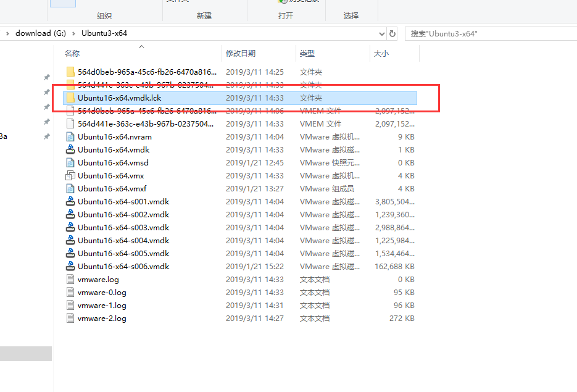Expand the chevron before download (G:)
This screenshot has height=392, width=577.
pos(7,33)
